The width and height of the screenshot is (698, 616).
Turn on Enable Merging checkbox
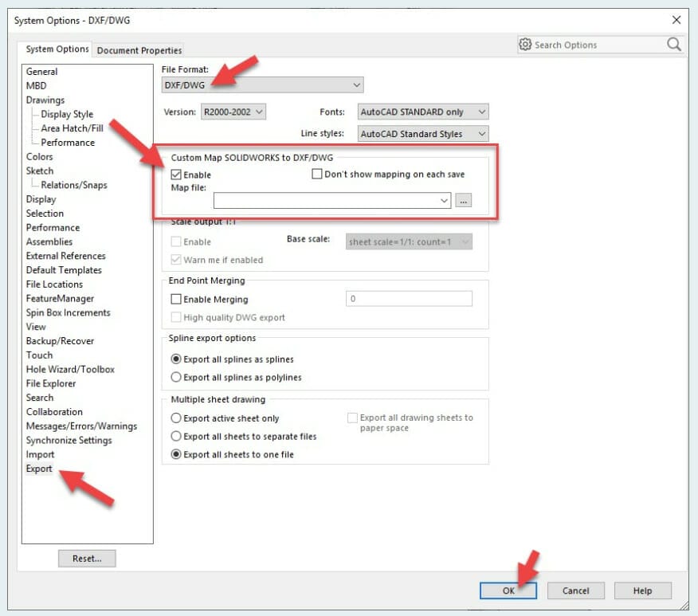[x=177, y=300]
